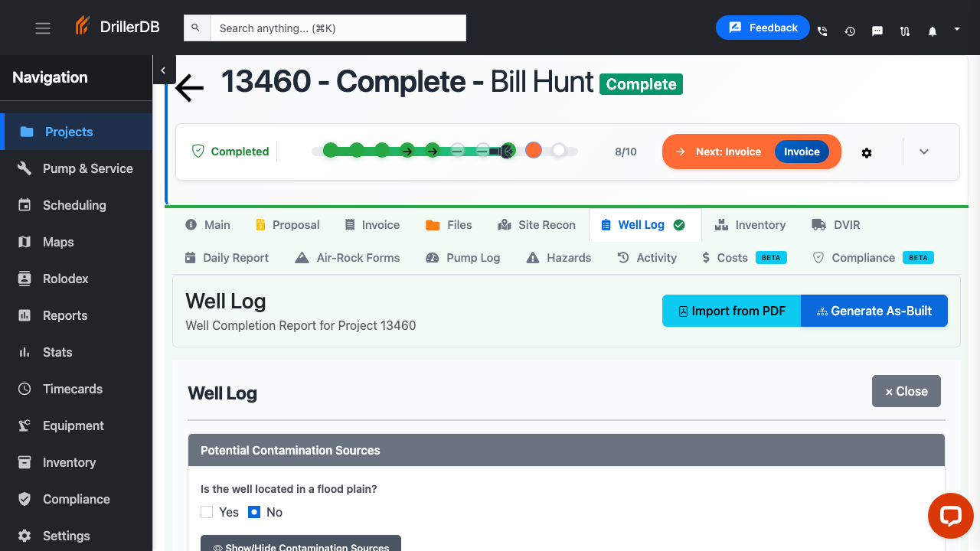Viewport: 980px width, 551px height.
Task: Open chat messages from the top bar
Action: 877,31
